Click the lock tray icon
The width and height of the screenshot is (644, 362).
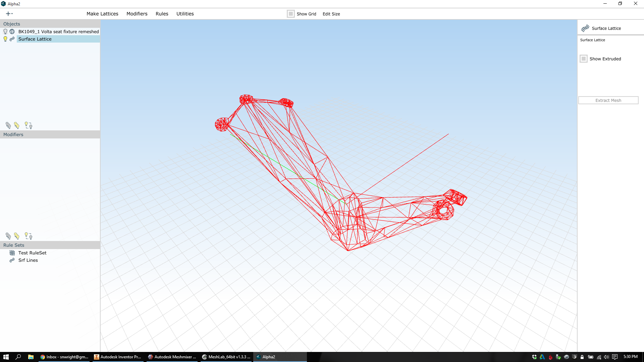click(582, 357)
